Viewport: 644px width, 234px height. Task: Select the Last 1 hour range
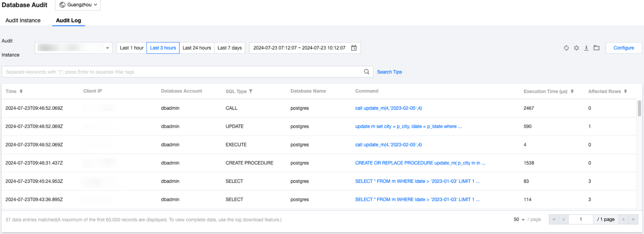coord(132,48)
